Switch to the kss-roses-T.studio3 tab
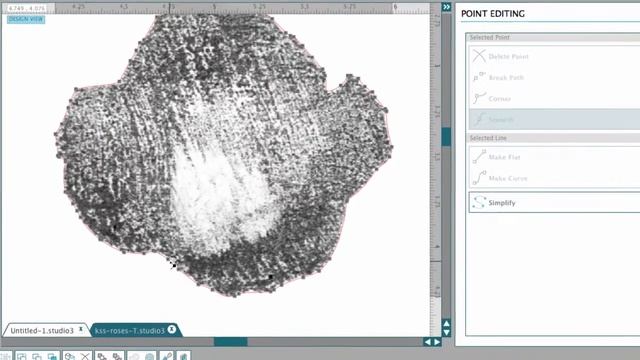The width and height of the screenshot is (640, 360). pyautogui.click(x=129, y=330)
